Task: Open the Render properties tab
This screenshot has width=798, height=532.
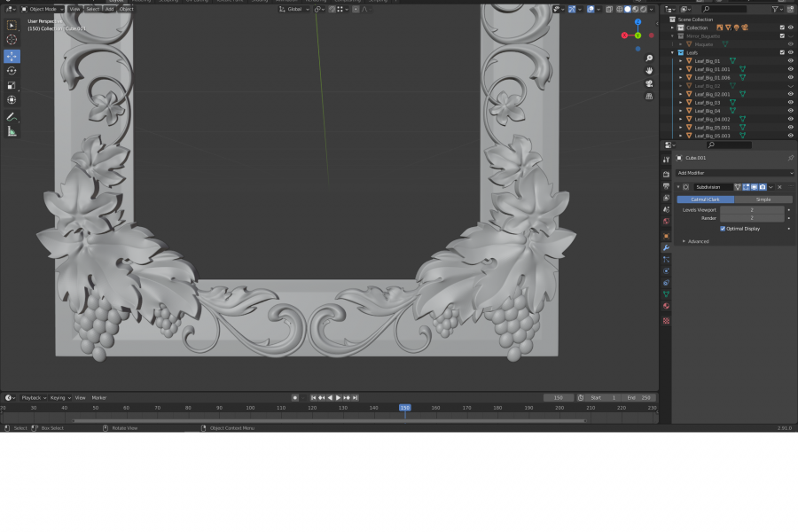Action: click(666, 175)
